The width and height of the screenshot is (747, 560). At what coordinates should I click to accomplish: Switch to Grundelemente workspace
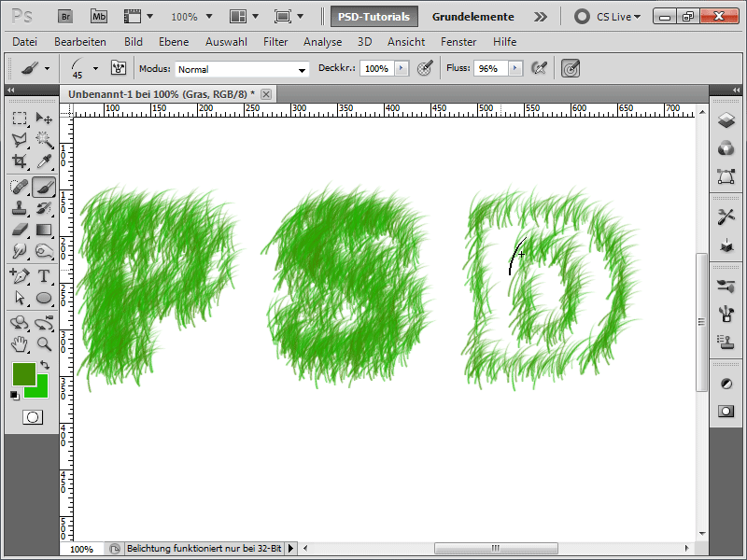(473, 17)
